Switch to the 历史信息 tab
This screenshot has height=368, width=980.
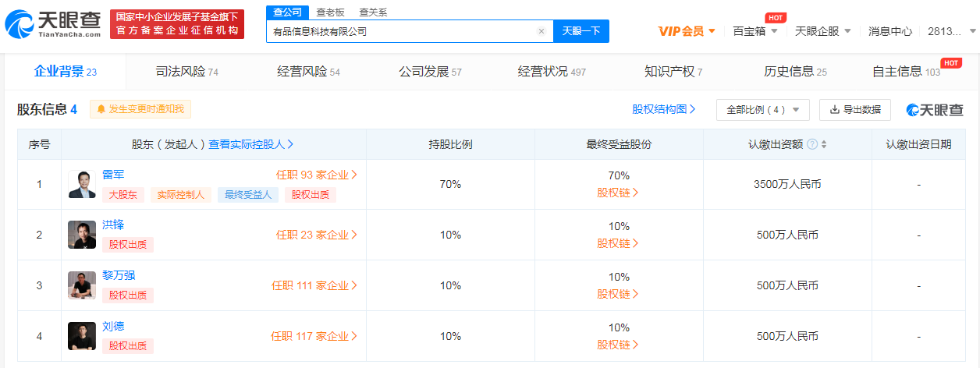pyautogui.click(x=795, y=72)
